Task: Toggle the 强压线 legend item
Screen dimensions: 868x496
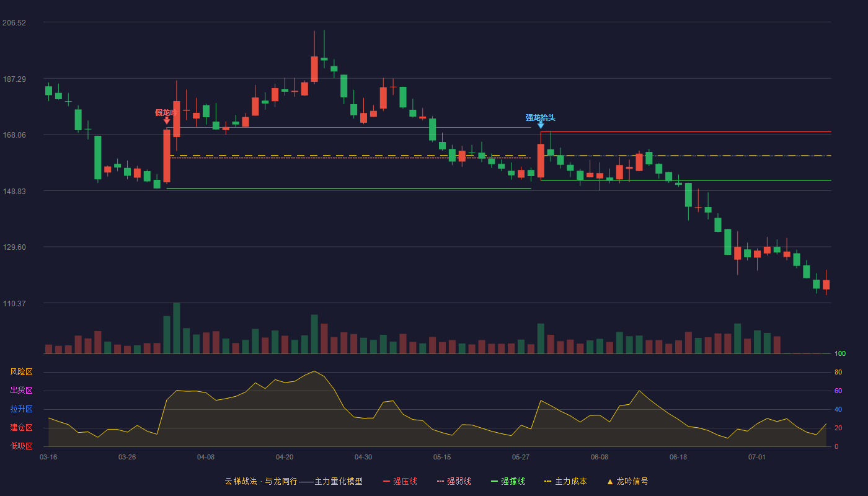Action: 400,481
